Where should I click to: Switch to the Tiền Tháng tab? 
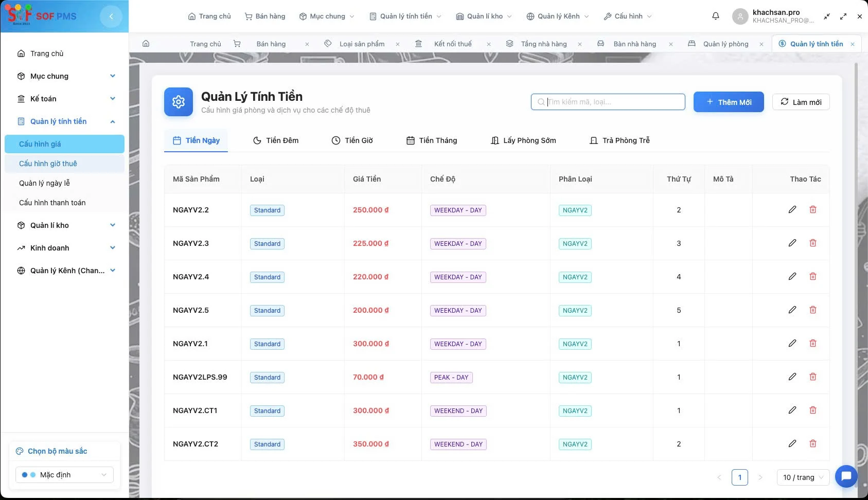click(432, 140)
